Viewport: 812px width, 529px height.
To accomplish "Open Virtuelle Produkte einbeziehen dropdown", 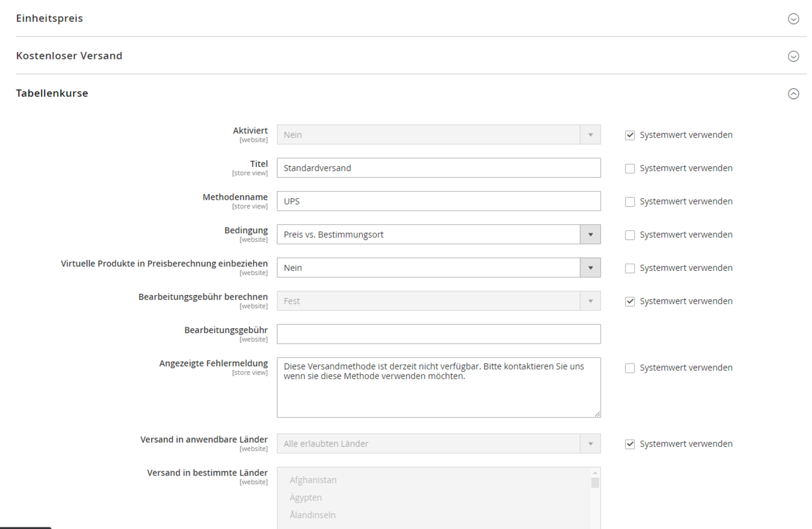I will click(x=438, y=268).
